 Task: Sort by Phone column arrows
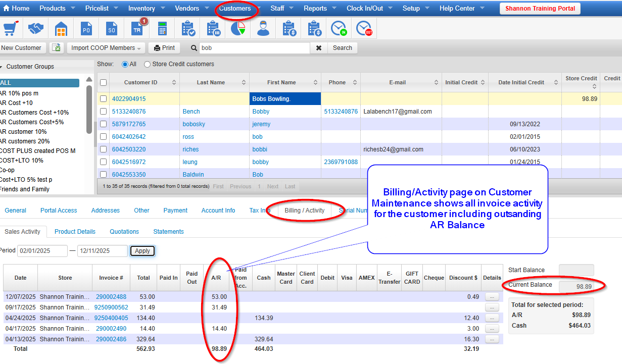(355, 82)
